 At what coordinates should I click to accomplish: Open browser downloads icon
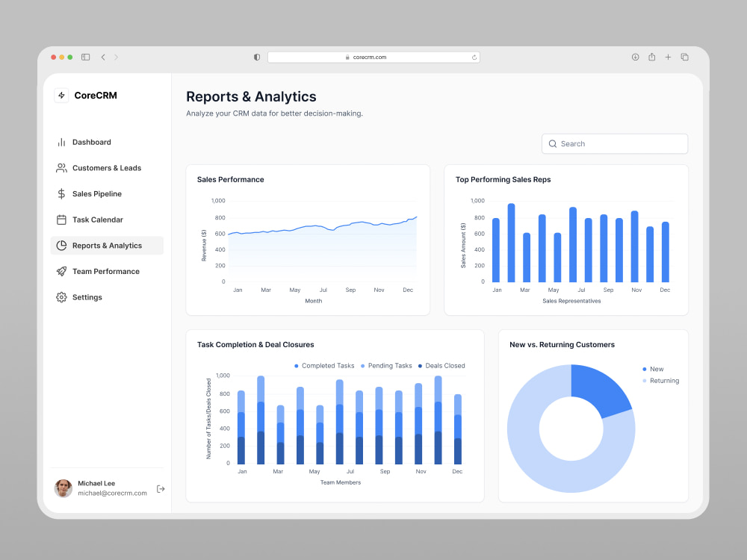(x=635, y=57)
